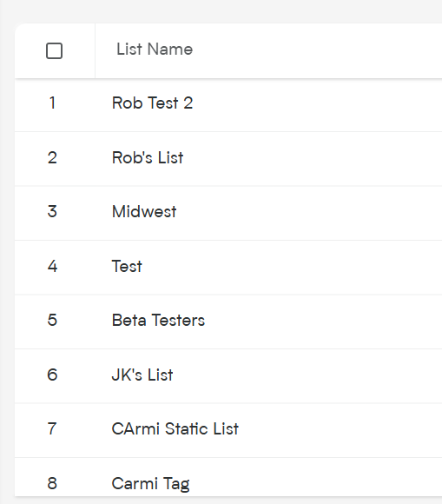This screenshot has width=442, height=504.
Task: Select row number 8 beside Carmi Tag
Action: [52, 483]
